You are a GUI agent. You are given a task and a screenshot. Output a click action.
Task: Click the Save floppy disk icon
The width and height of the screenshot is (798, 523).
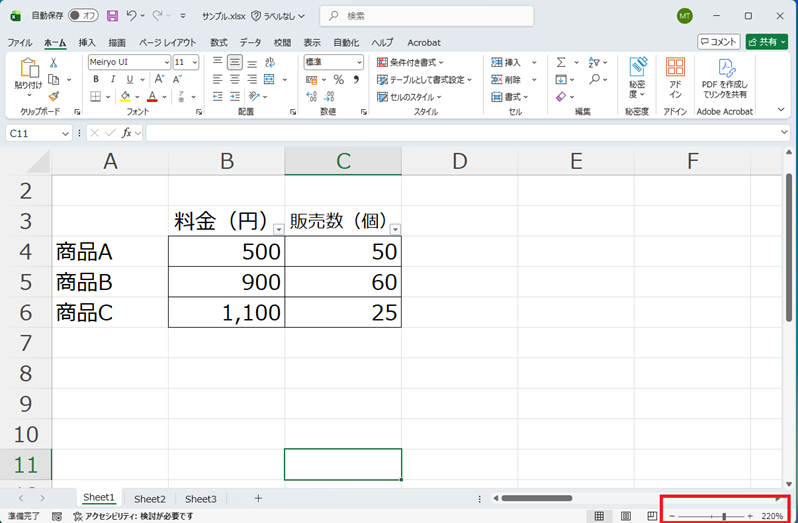point(112,16)
